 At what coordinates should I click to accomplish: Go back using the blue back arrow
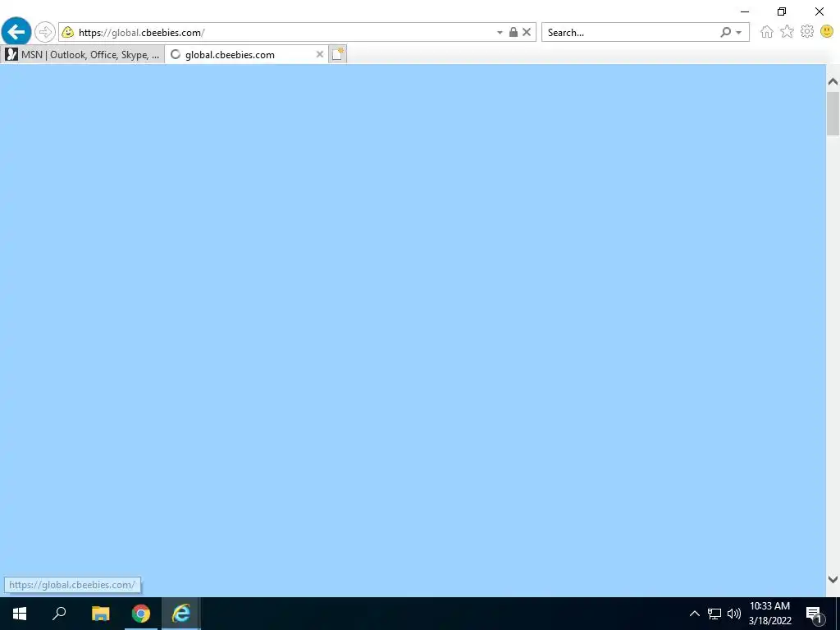click(16, 32)
